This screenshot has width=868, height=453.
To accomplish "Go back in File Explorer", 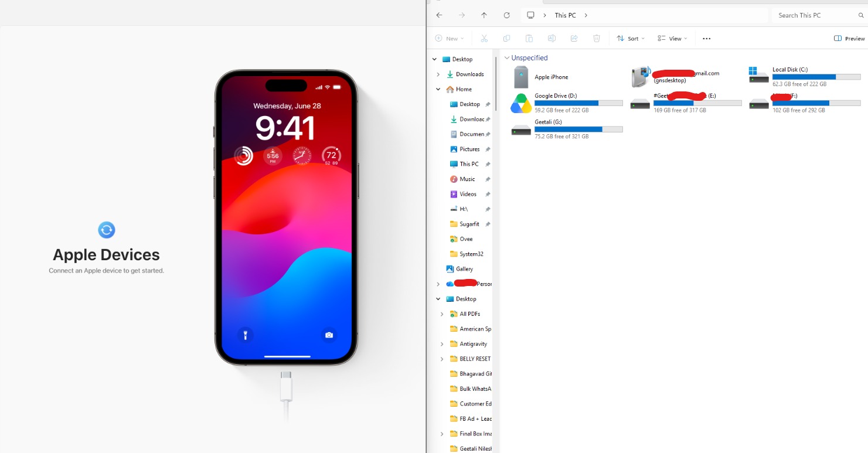I will [x=439, y=15].
